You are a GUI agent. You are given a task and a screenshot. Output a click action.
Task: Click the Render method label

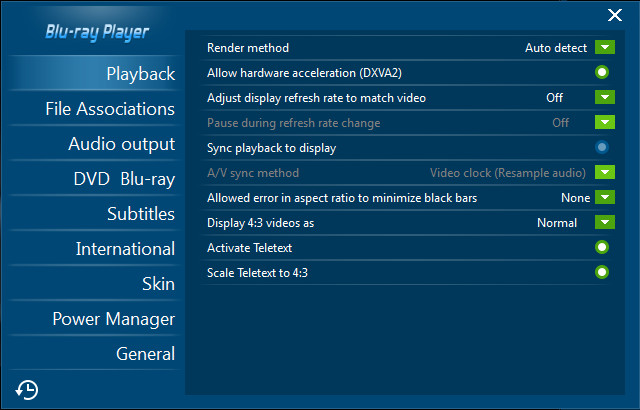pos(248,48)
